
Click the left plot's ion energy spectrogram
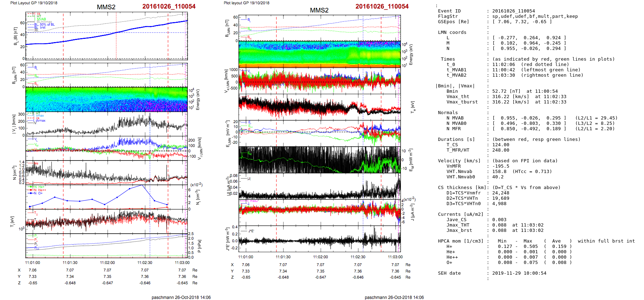tap(106, 99)
